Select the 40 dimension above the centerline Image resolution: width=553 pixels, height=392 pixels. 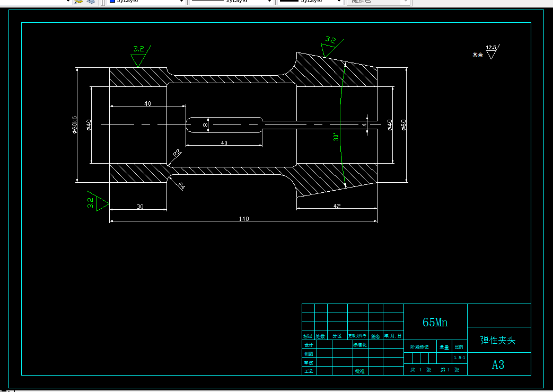[147, 103]
